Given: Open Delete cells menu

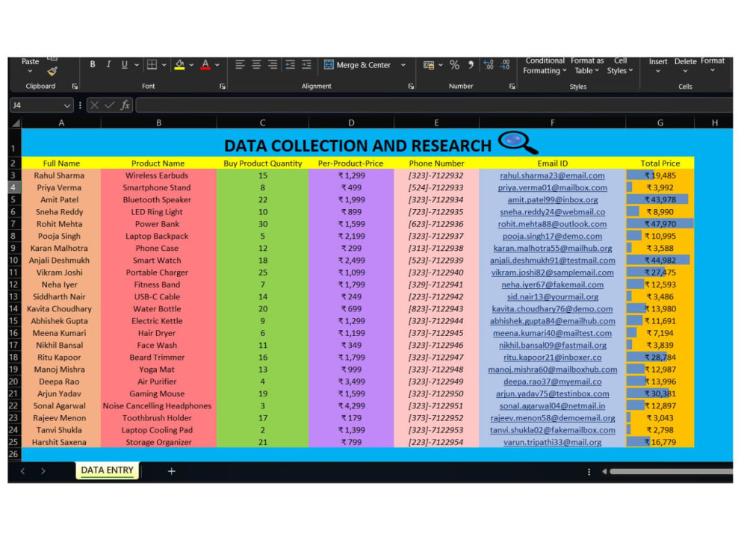Looking at the screenshot, I should click(x=685, y=66).
